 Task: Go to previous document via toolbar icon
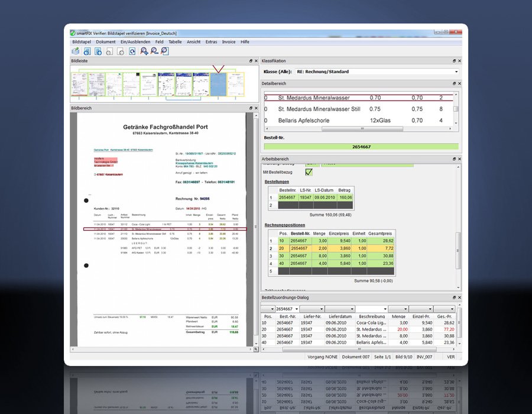click(87, 51)
